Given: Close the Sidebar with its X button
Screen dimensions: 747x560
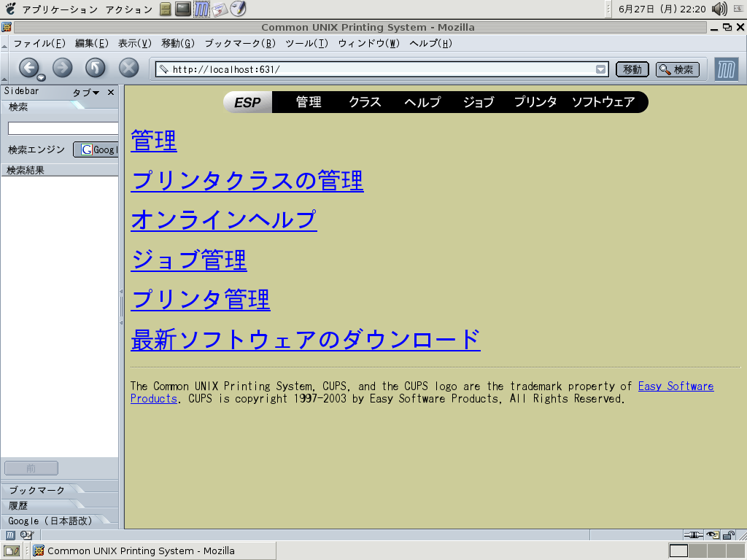Looking at the screenshot, I should (111, 93).
